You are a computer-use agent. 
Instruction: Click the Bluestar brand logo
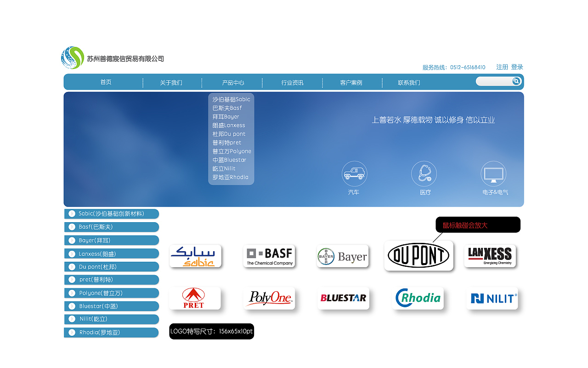tap(343, 299)
